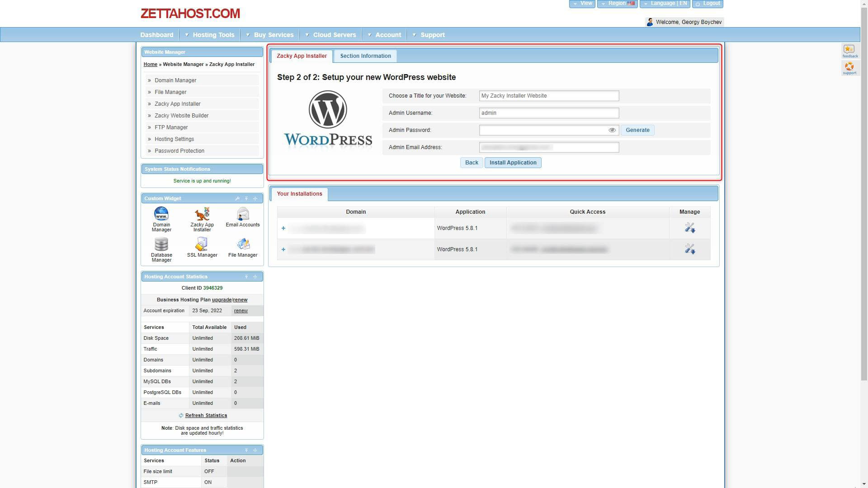Open Language EN dropdown
This screenshot has width=868, height=488.
[x=665, y=4]
